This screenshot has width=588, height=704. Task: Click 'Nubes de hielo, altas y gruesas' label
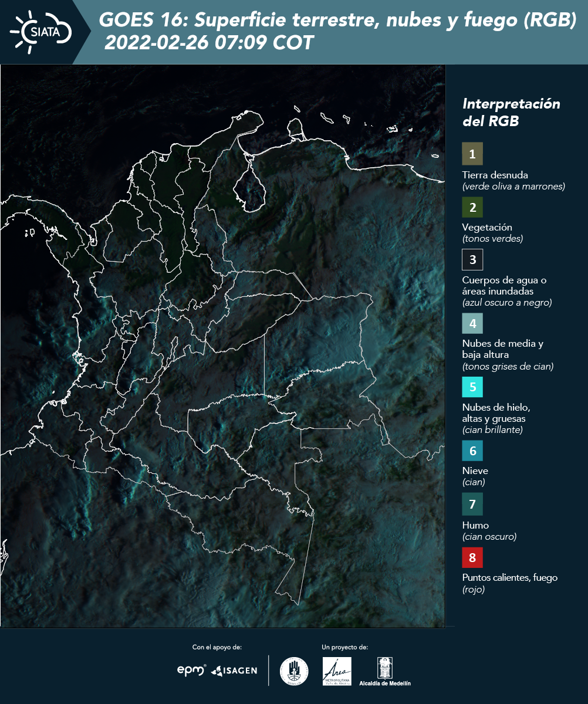[x=496, y=413]
